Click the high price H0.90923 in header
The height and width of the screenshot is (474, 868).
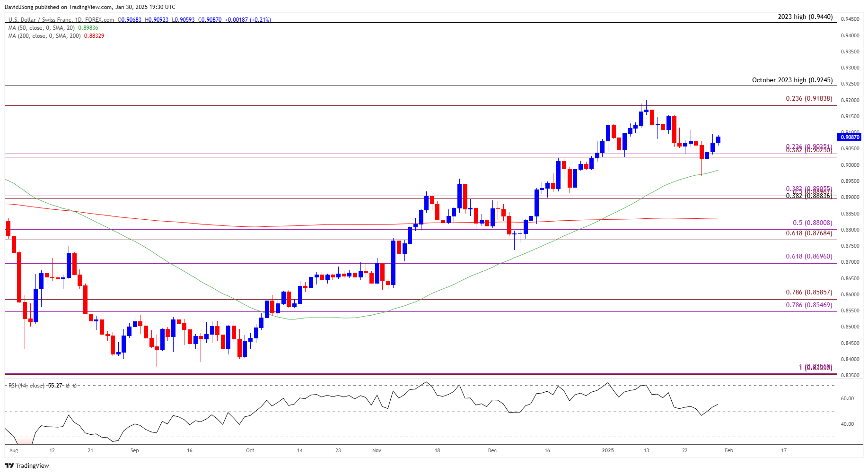pyautogui.click(x=157, y=20)
